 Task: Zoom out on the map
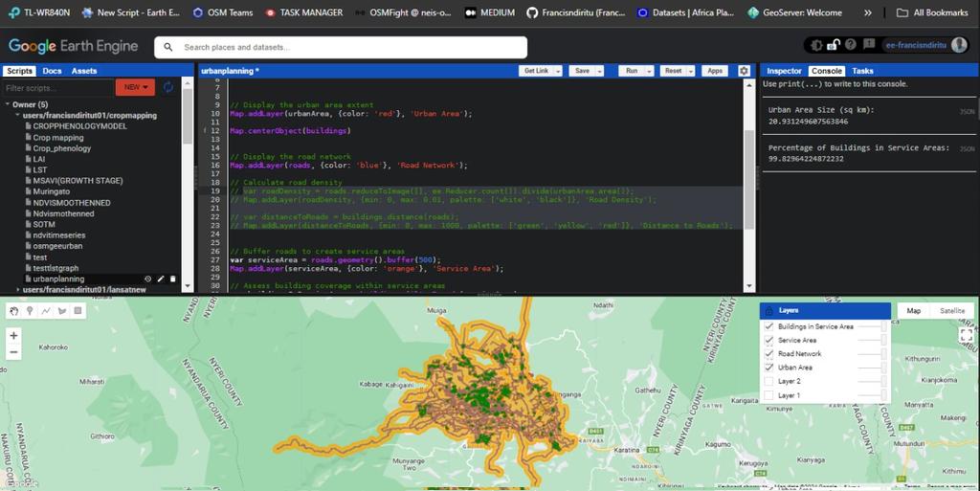pyautogui.click(x=13, y=352)
